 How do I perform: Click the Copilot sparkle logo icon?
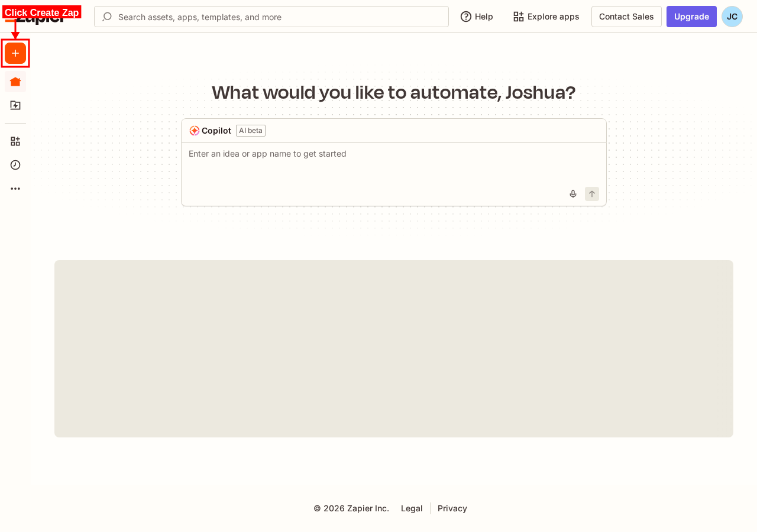[193, 130]
